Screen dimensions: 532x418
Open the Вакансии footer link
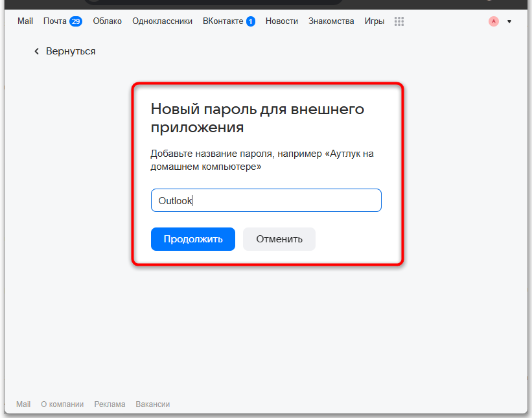153,404
